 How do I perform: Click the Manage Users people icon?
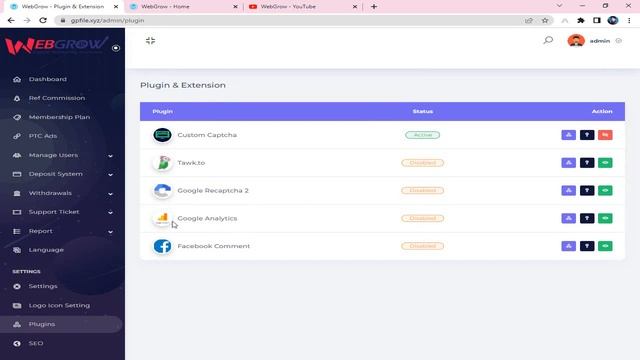(x=17, y=155)
